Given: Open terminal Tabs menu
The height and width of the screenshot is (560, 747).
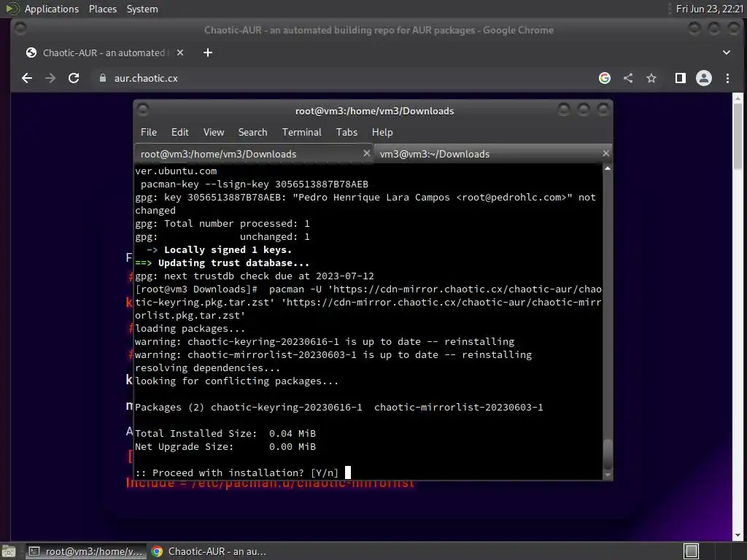Looking at the screenshot, I should 347,133.
